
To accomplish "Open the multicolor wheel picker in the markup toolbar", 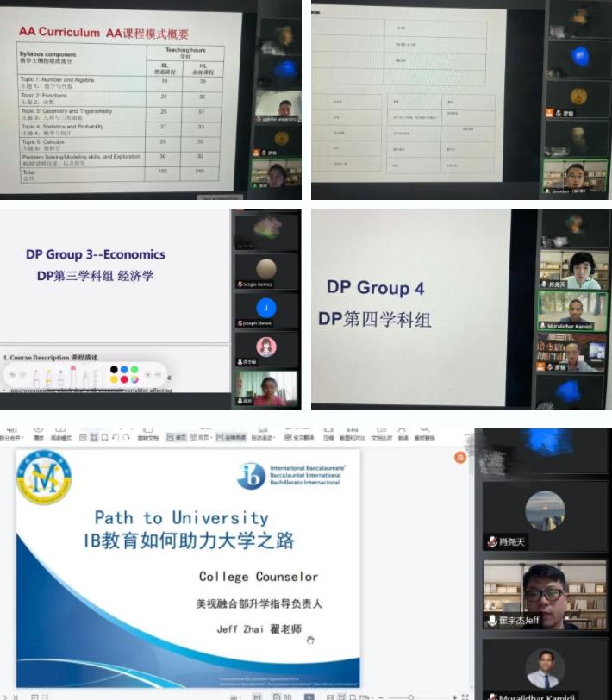I will click(x=134, y=379).
